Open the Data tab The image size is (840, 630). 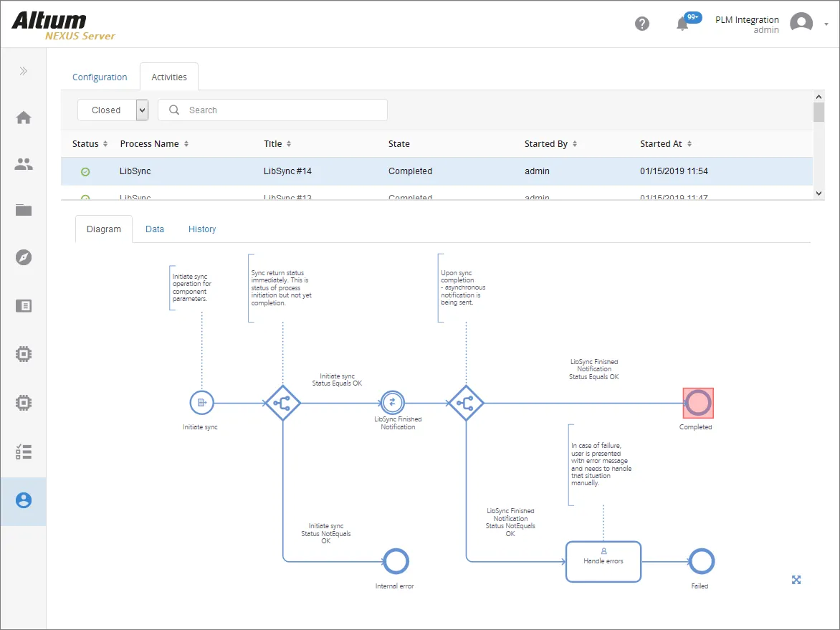[155, 229]
